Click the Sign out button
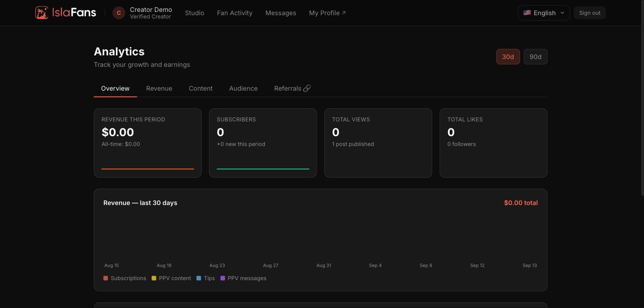644x308 pixels. tap(590, 13)
